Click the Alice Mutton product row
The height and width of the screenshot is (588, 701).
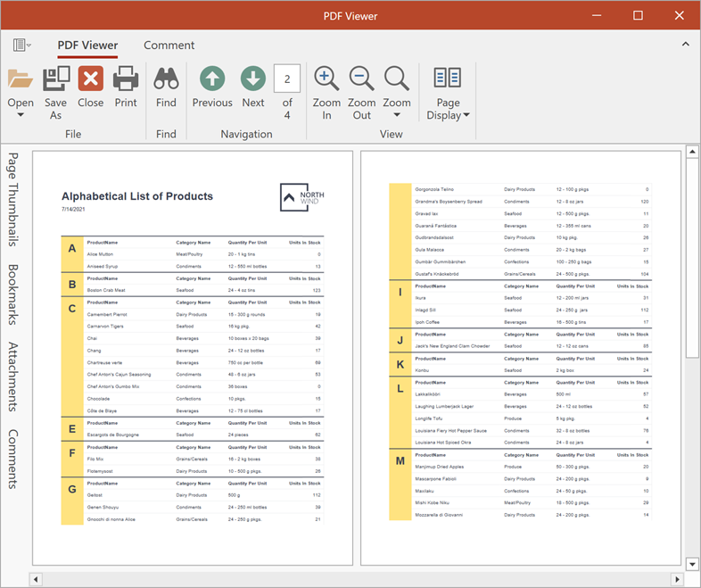pos(203,254)
